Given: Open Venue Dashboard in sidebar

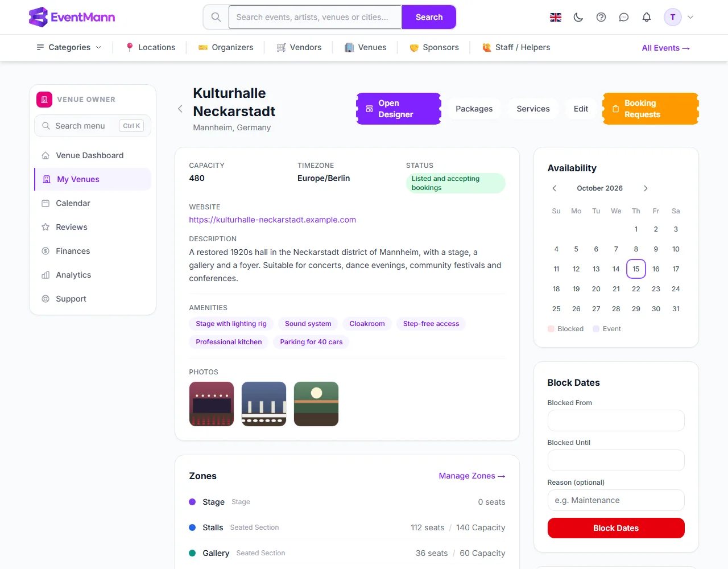Looking at the screenshot, I should 93,155.
